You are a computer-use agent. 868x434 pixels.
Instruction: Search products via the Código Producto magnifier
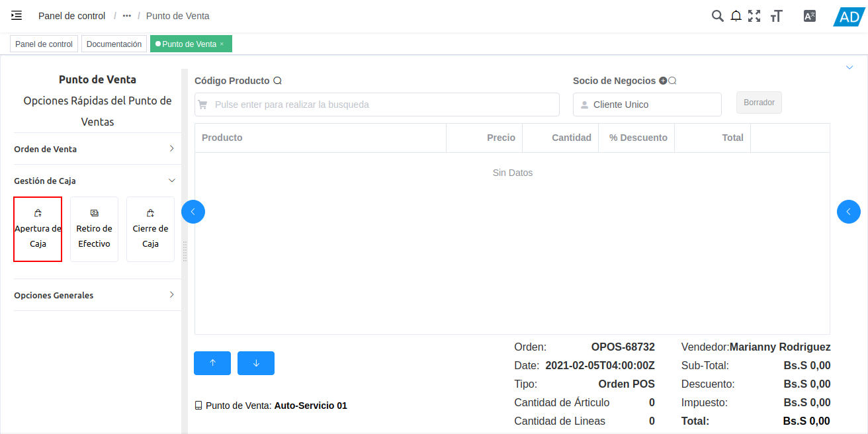pyautogui.click(x=278, y=80)
